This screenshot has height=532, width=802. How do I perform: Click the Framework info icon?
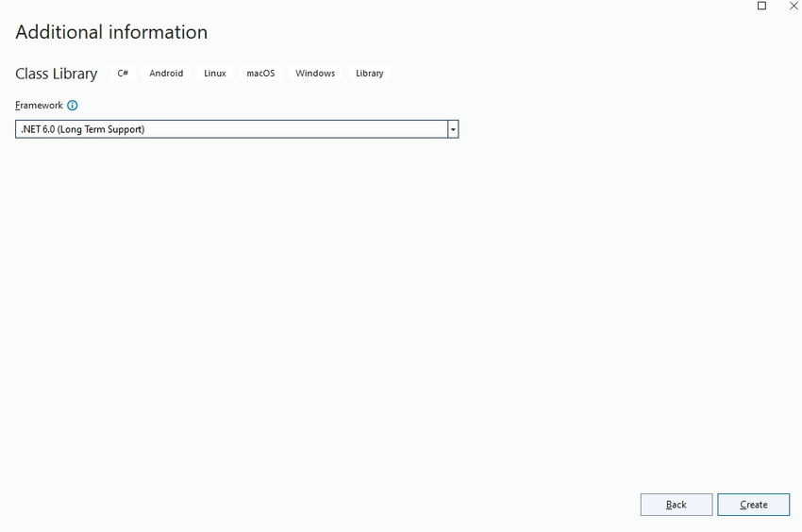(73, 106)
